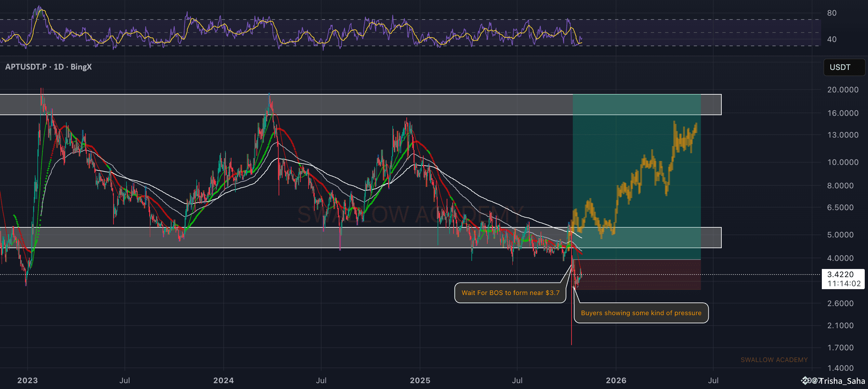Click the Binance logo watermark icon

(x=806, y=381)
